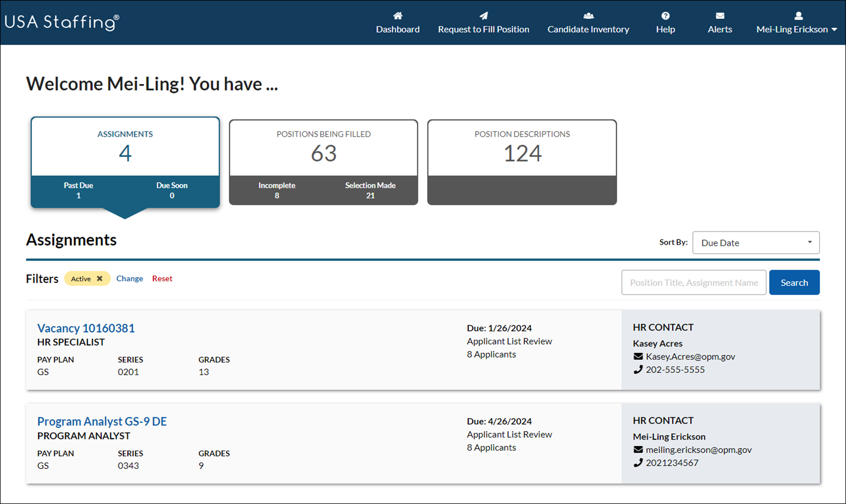Click grade value 13

[x=203, y=372]
